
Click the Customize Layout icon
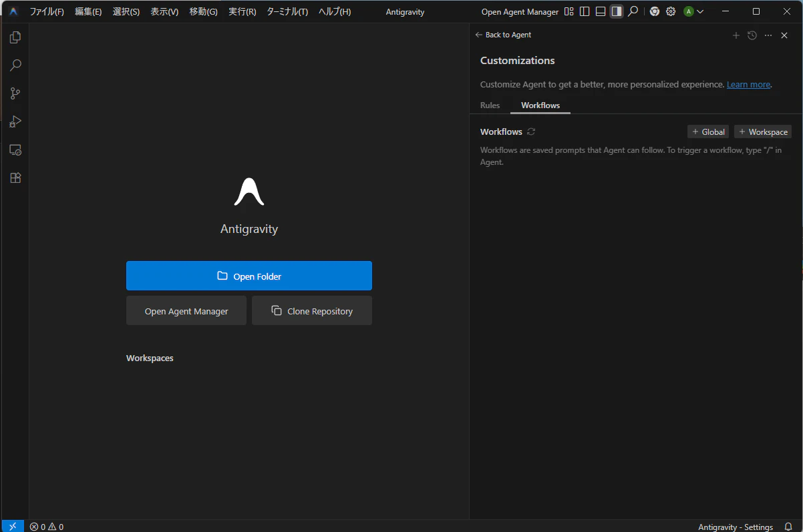coord(569,11)
